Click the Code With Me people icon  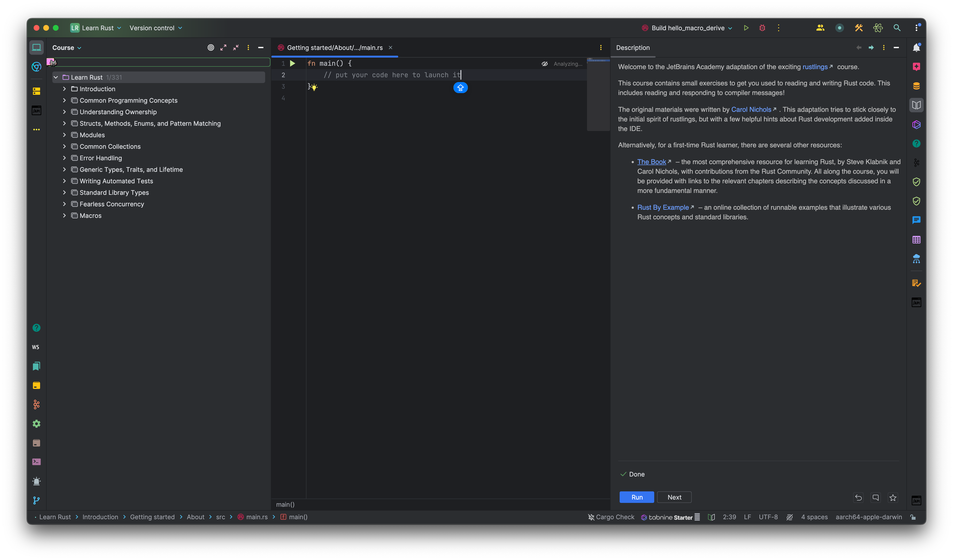click(820, 28)
